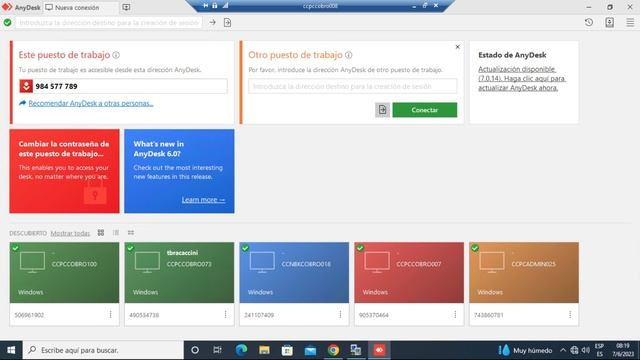Switch to small tiles view icon

131,233
